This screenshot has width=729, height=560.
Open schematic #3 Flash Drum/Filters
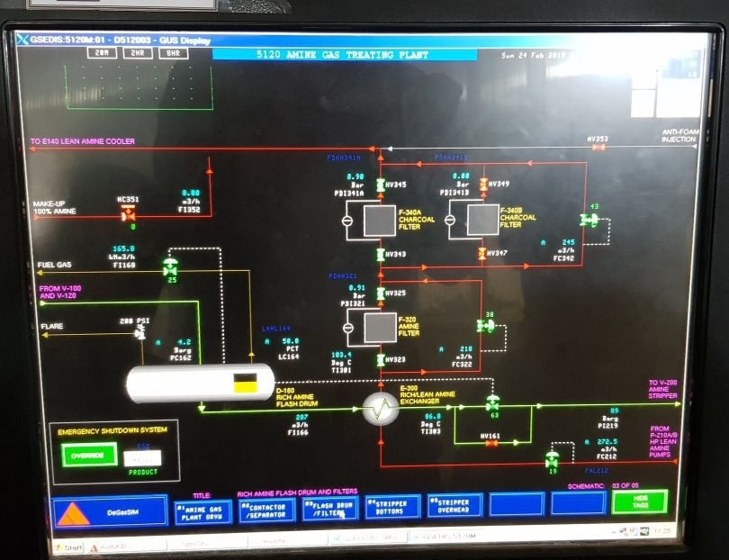click(x=329, y=509)
